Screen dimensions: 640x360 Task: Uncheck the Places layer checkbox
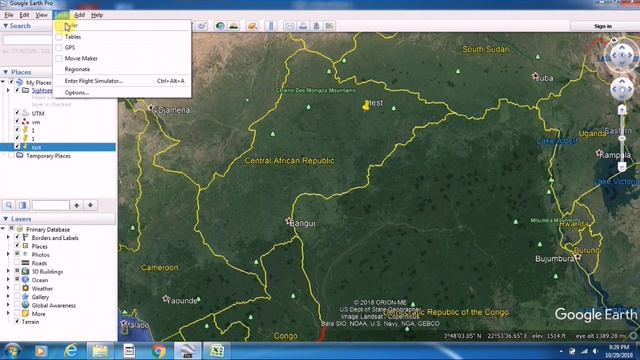point(17,246)
